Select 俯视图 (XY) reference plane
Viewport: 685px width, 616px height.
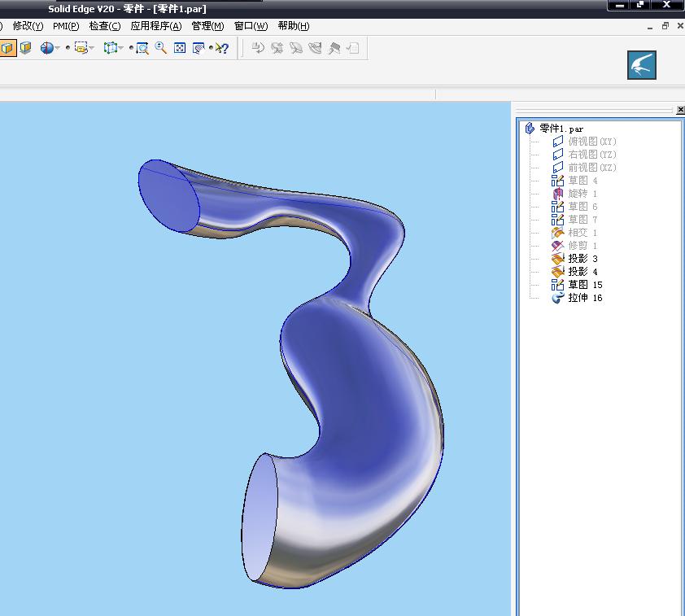click(592, 142)
